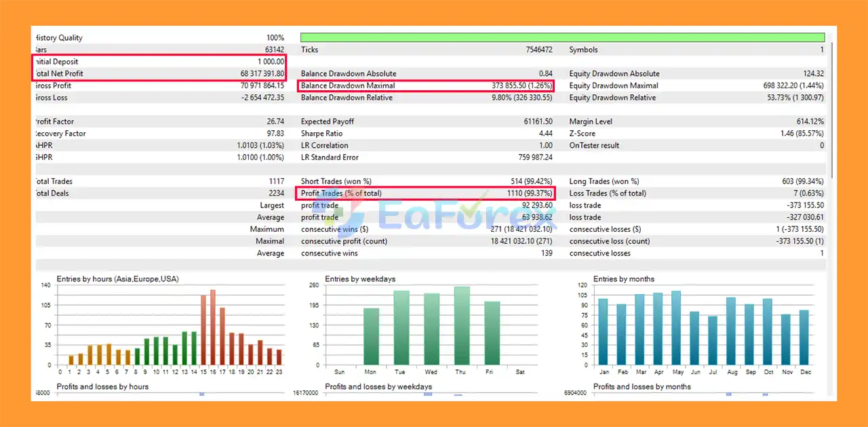Click the Ticks value 7546472
The height and width of the screenshot is (427, 868).
(x=538, y=50)
